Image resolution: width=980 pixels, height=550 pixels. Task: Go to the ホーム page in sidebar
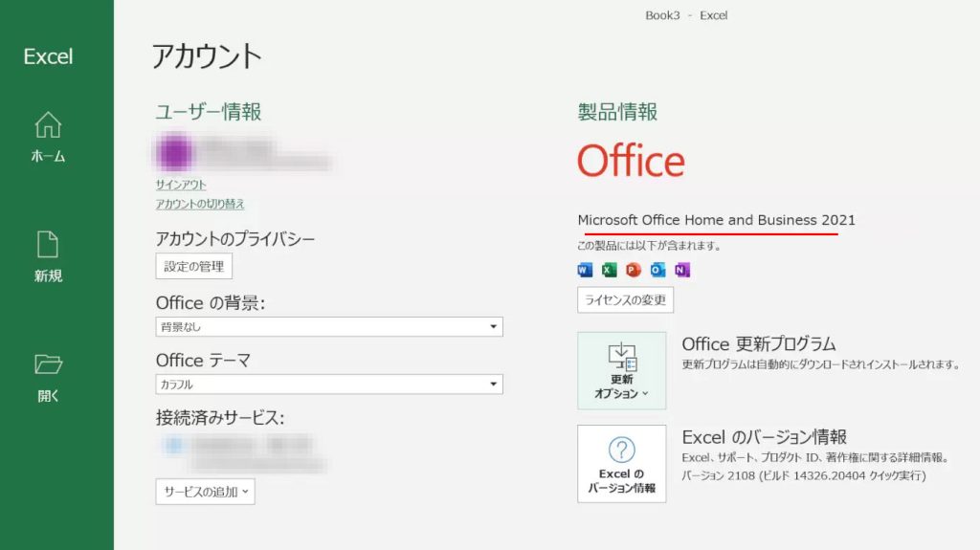coord(48,137)
